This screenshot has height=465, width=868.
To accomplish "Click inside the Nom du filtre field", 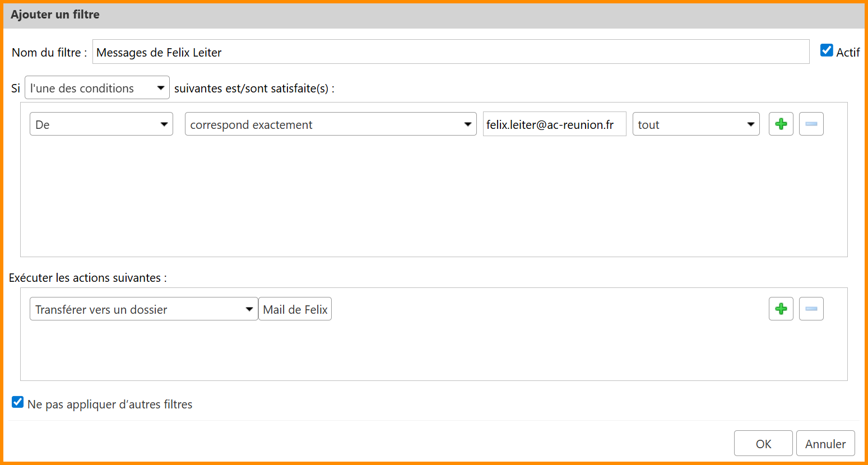I will coord(451,52).
